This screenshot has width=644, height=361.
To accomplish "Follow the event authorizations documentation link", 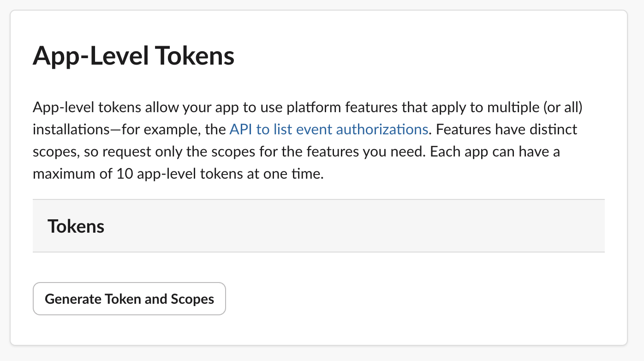I will coord(328,129).
